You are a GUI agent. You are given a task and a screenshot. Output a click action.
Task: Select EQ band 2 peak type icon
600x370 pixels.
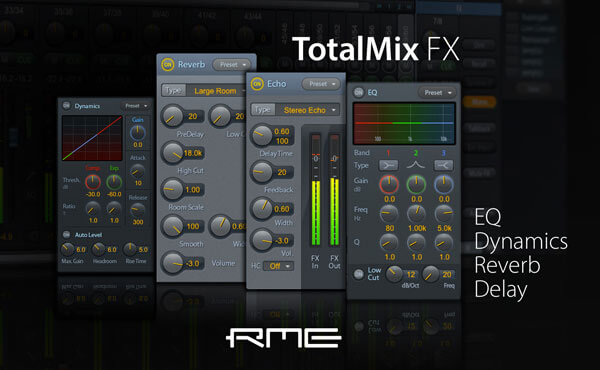tap(416, 165)
